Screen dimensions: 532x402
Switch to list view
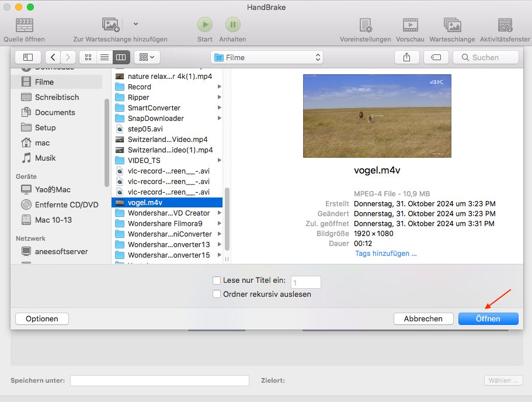(x=105, y=57)
